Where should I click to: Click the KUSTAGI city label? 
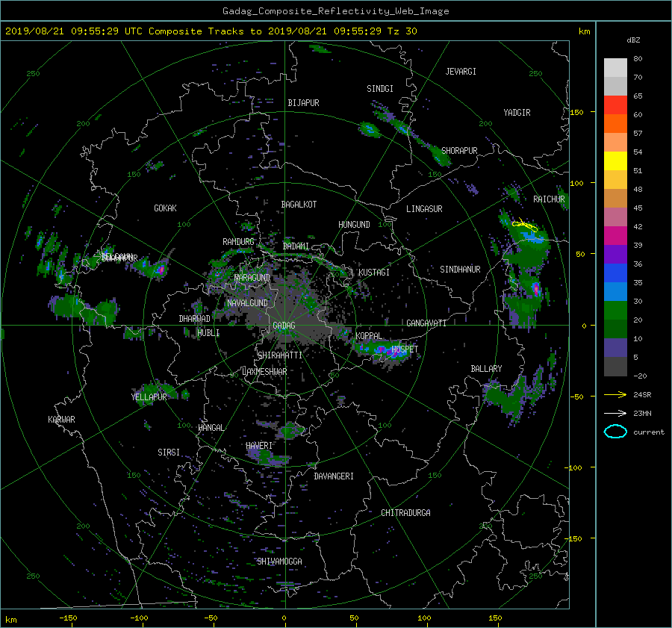(x=374, y=273)
